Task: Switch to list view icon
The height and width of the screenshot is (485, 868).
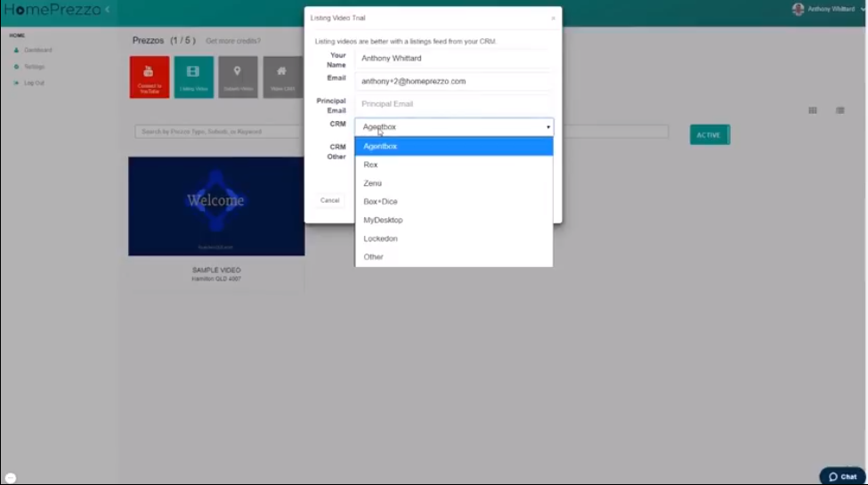Action: (840, 110)
